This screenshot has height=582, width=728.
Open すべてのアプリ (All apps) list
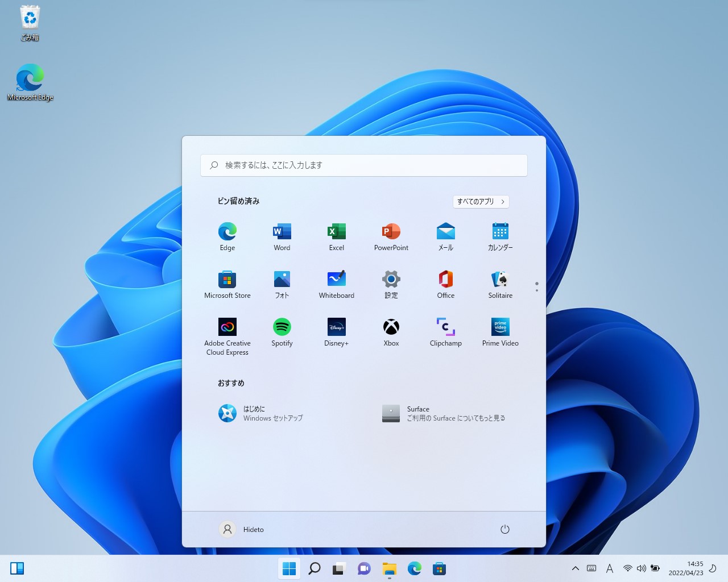[480, 201]
